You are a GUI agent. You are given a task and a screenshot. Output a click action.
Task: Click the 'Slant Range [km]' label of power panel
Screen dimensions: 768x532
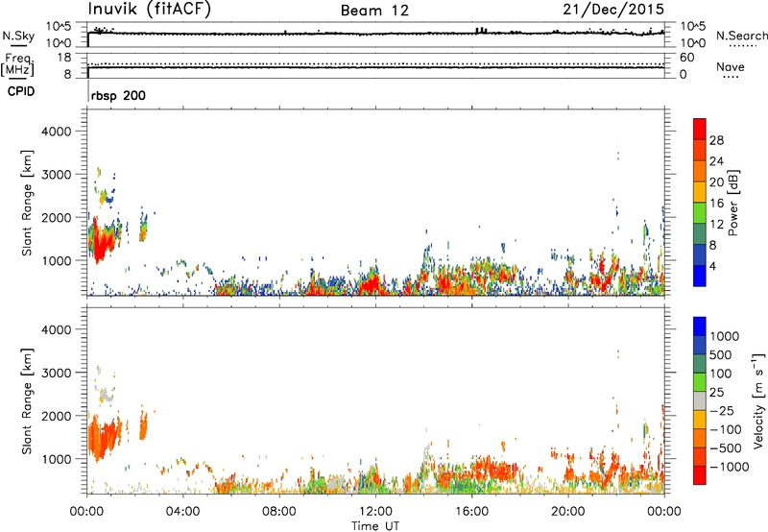pos(27,203)
